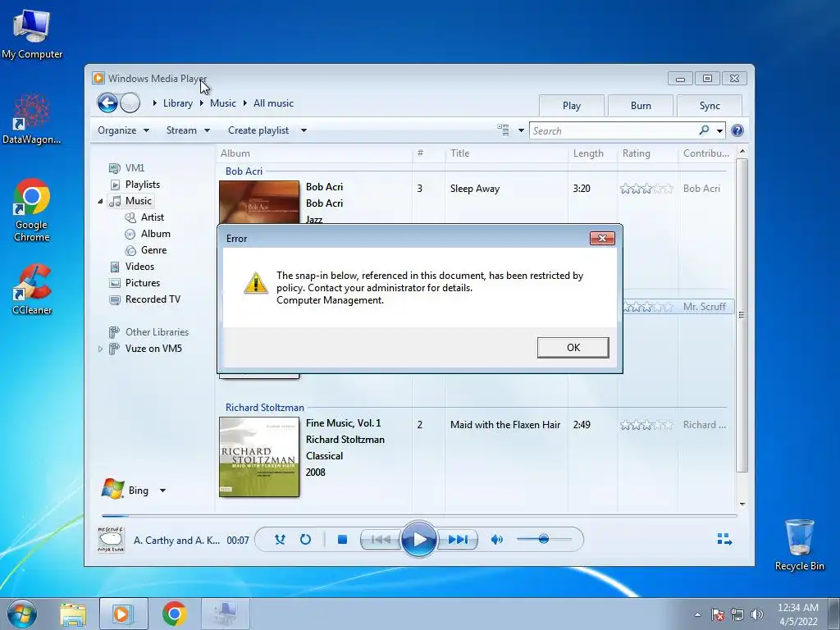This screenshot has width=840, height=630.
Task: Open the Burn tab
Action: pyautogui.click(x=641, y=106)
